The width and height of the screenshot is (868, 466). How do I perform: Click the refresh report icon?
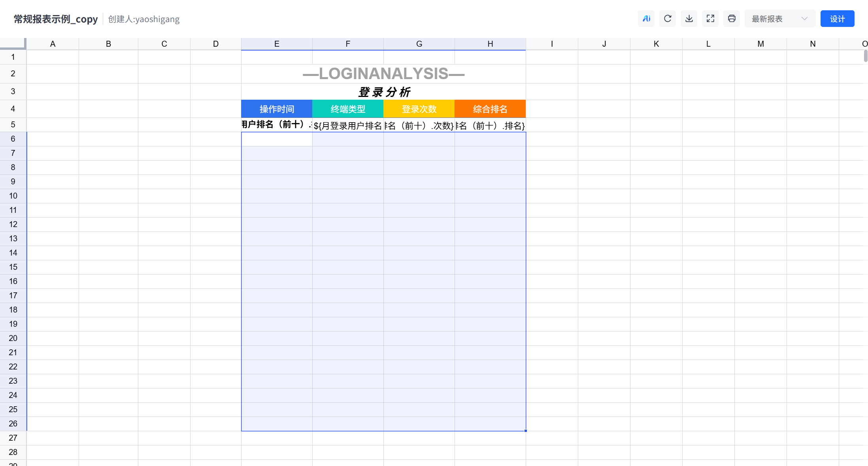tap(668, 19)
